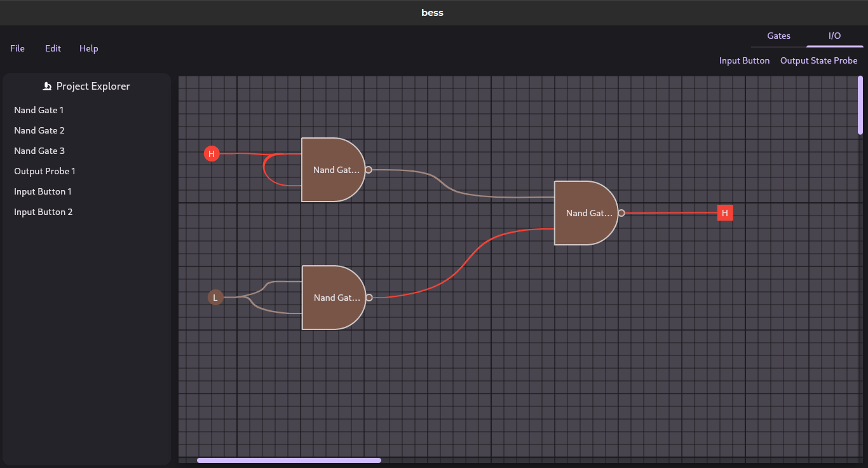Screen dimensions: 868x468
Task: Click the red H output probe
Action: 725,213
